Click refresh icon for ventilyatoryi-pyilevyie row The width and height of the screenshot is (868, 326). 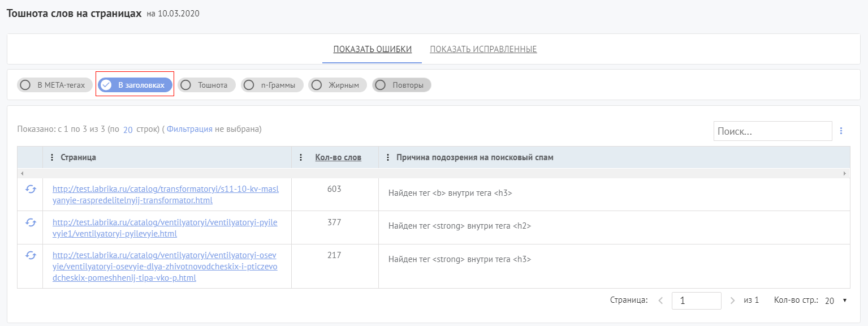[31, 222]
